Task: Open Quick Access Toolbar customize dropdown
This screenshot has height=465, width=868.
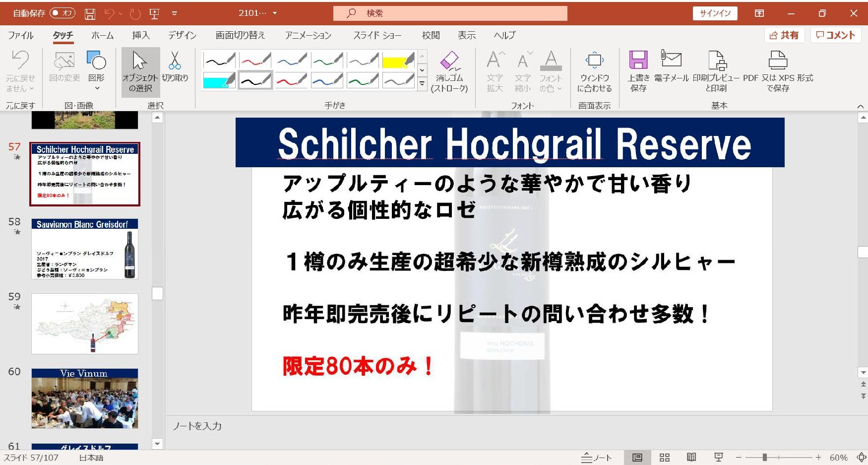Action: click(175, 13)
